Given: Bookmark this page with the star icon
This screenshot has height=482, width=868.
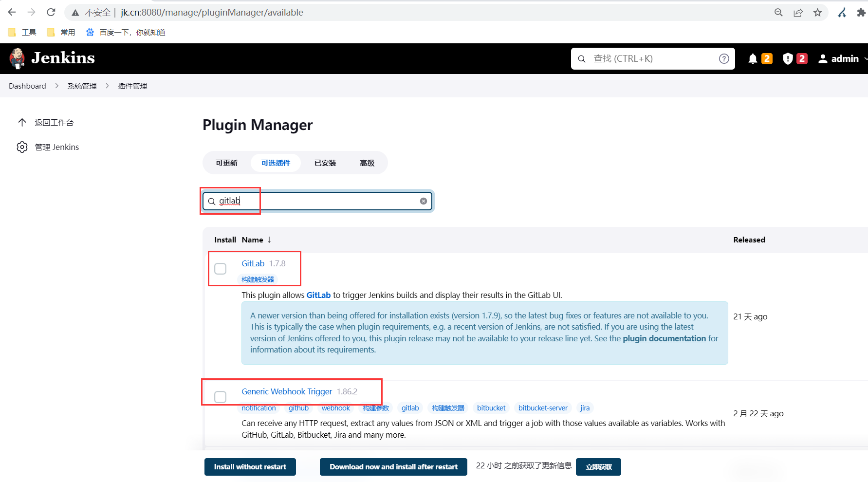Looking at the screenshot, I should [817, 13].
